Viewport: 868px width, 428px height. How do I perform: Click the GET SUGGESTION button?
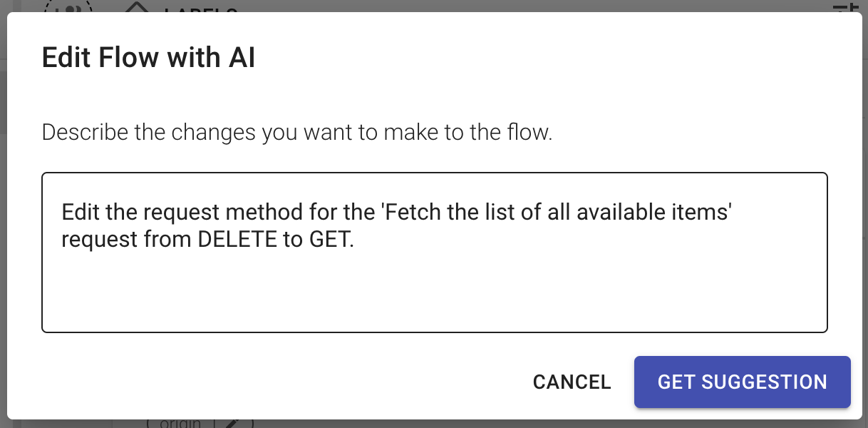[742, 382]
